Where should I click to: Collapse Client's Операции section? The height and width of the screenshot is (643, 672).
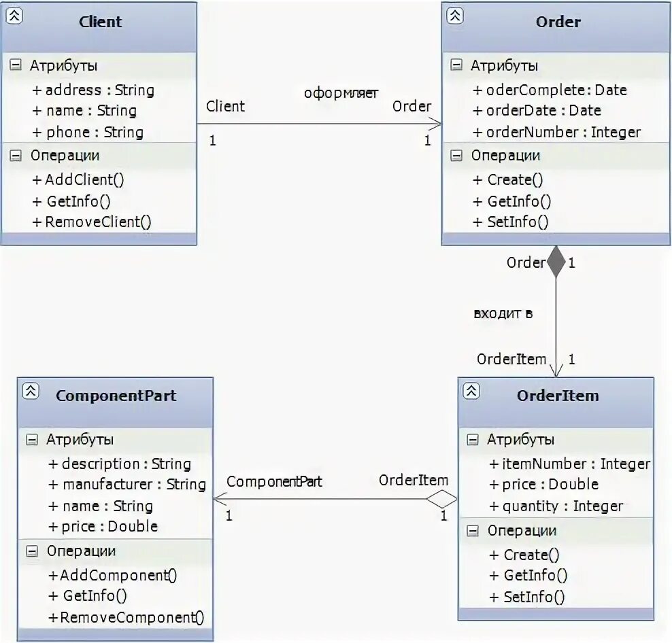16,155
